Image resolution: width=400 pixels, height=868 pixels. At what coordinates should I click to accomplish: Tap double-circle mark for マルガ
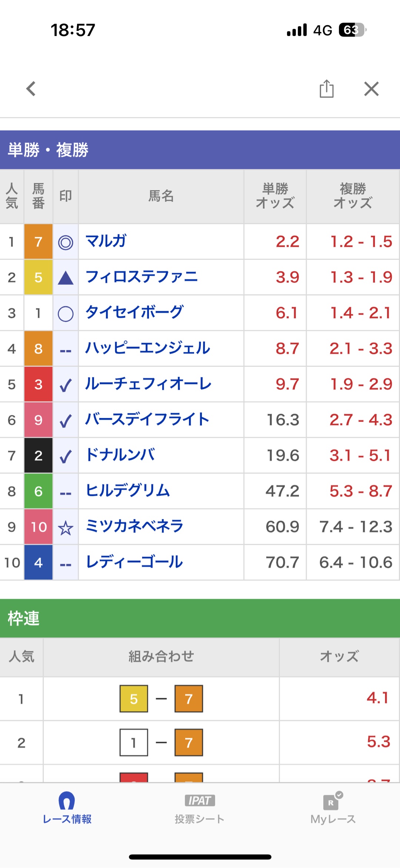click(x=66, y=242)
